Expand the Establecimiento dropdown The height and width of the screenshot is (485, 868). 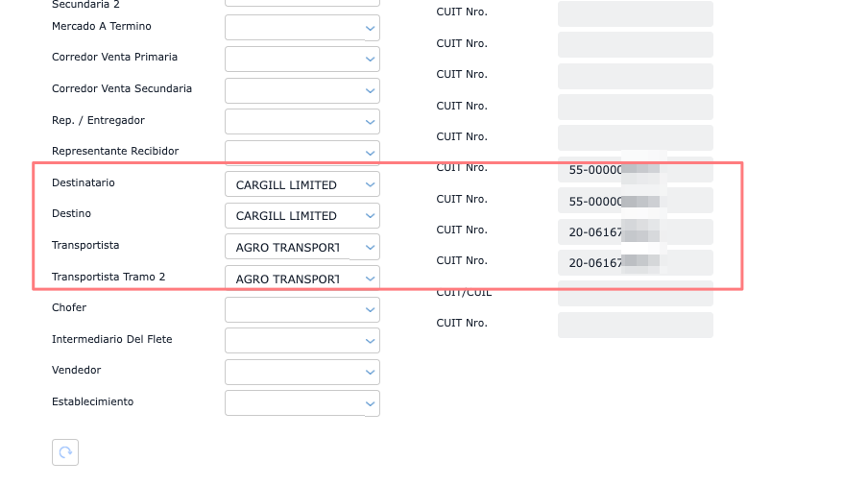pyautogui.click(x=301, y=403)
